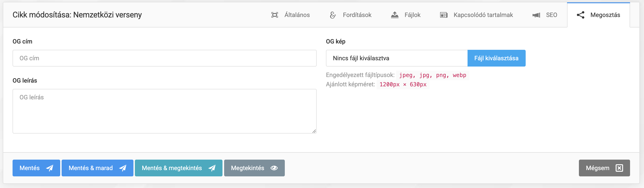The height and width of the screenshot is (188, 644).
Task: Click the frame icon beside Általános
Action: pyautogui.click(x=275, y=15)
